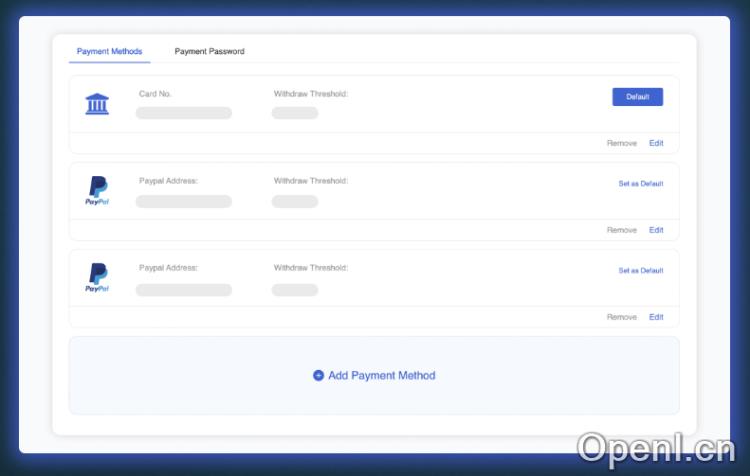Set the second PayPal account as default
The height and width of the screenshot is (476, 750).
(x=640, y=271)
